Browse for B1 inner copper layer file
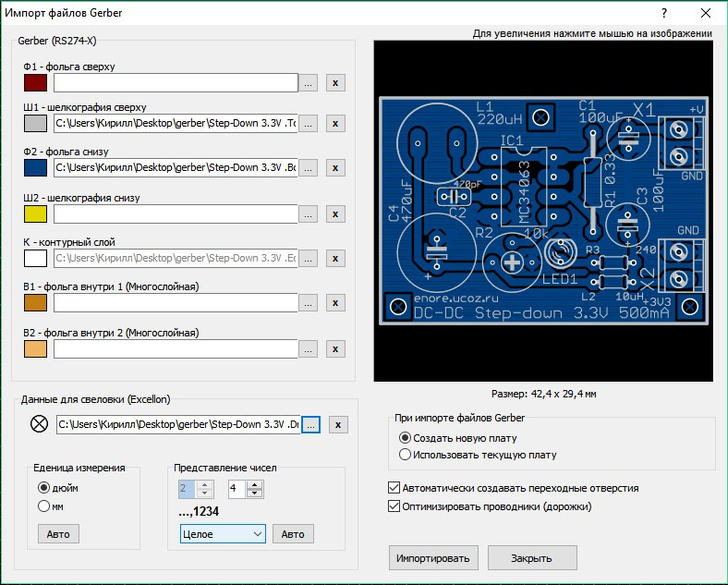Viewport: 728px width, 585px height. [309, 303]
